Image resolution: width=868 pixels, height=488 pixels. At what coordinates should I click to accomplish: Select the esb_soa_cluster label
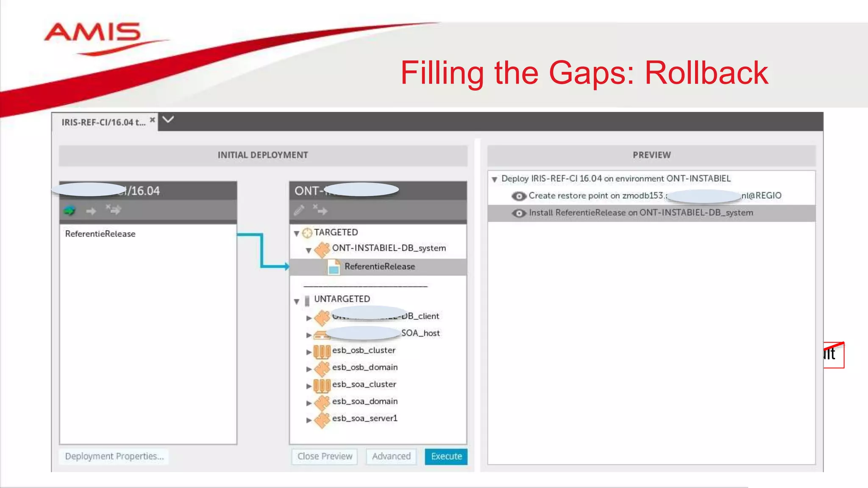click(x=364, y=384)
